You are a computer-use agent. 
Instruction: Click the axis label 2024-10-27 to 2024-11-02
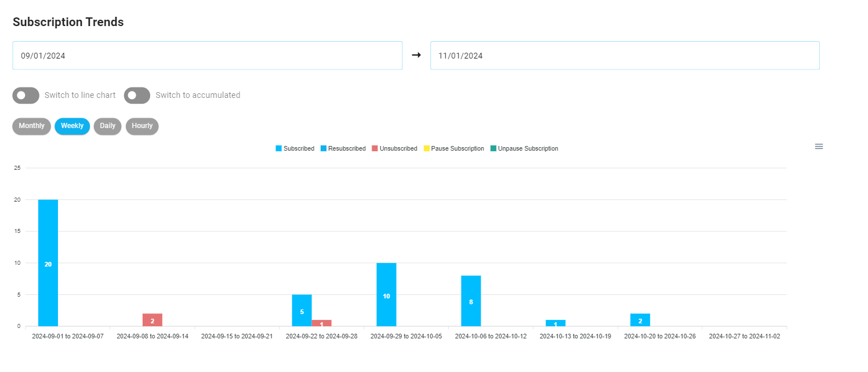coord(744,336)
